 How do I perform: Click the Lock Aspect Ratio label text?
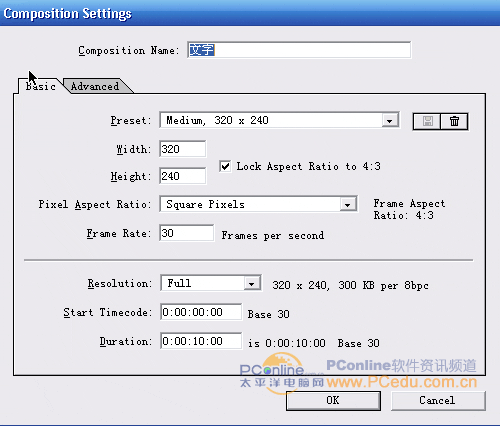point(308,166)
